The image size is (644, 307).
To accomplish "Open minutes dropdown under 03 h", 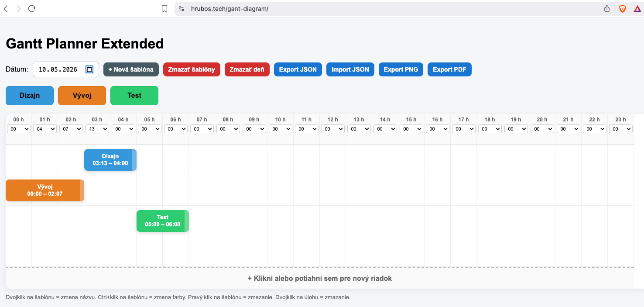I will click(x=97, y=129).
